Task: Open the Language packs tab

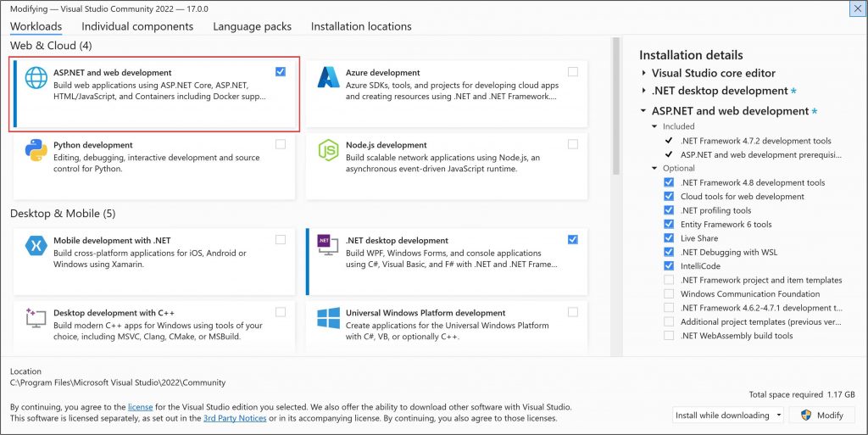Action: [x=252, y=26]
